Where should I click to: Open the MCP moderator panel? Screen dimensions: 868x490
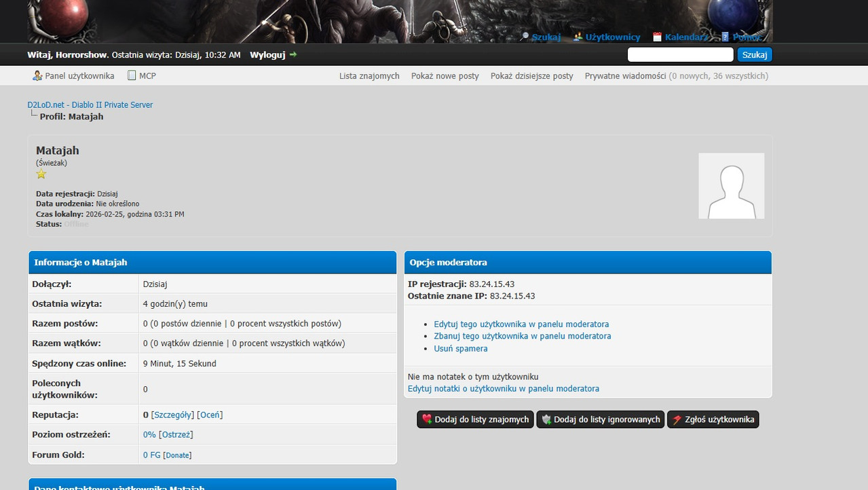pos(147,76)
